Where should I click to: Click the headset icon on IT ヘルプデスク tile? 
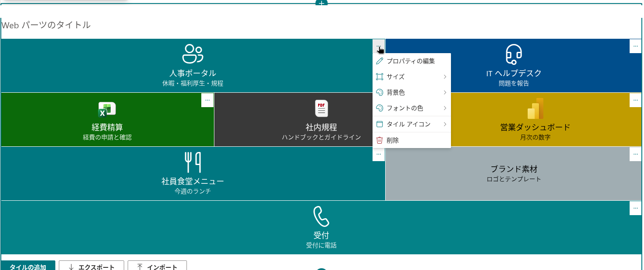[x=514, y=54]
